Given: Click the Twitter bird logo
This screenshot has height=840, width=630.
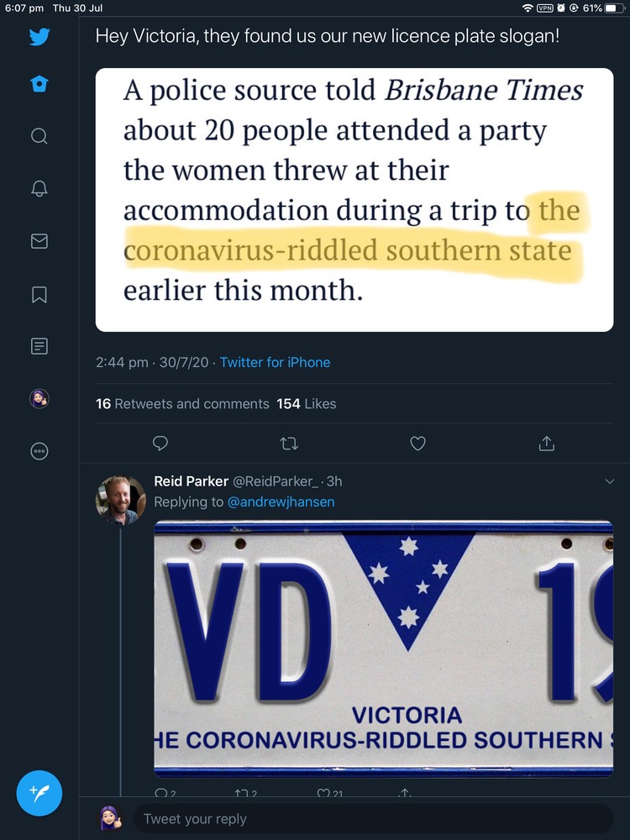Looking at the screenshot, I should click(x=39, y=36).
